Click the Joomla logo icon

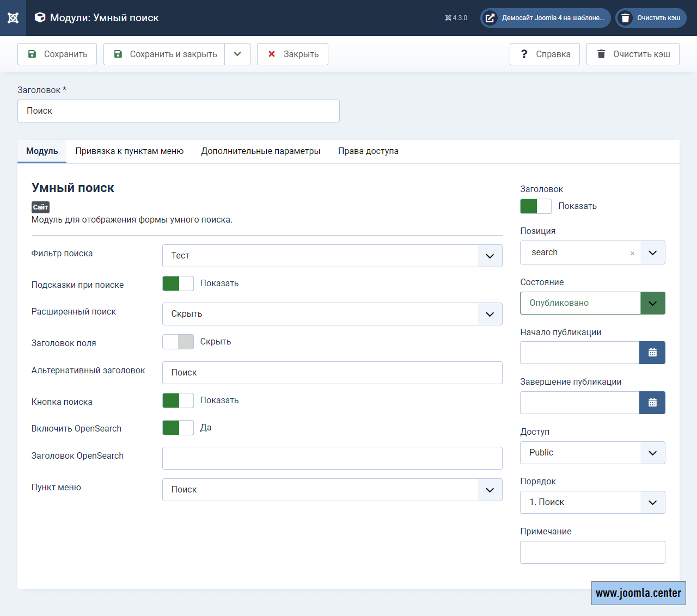click(13, 18)
